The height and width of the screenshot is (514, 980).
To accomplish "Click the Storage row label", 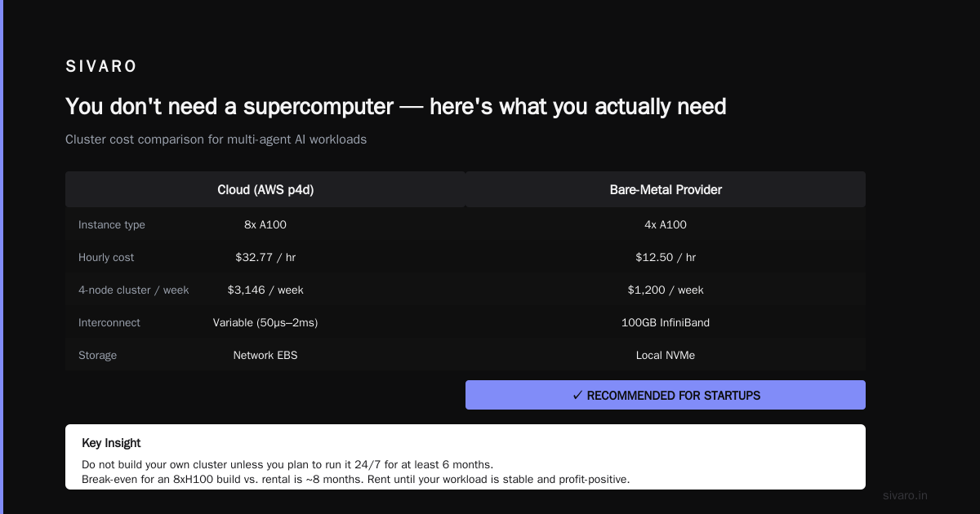I will [x=98, y=355].
